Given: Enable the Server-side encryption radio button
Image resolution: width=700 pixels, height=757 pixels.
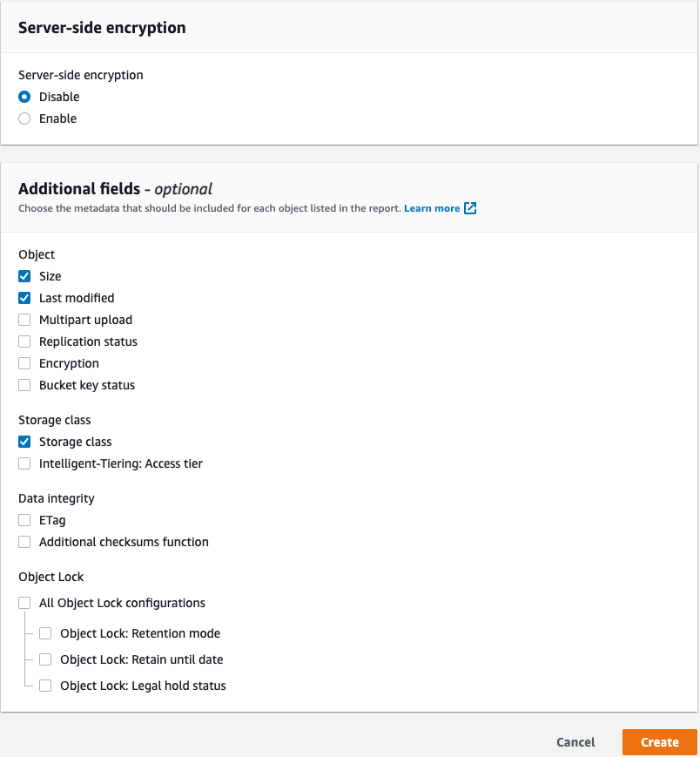Looking at the screenshot, I should tap(24, 118).
